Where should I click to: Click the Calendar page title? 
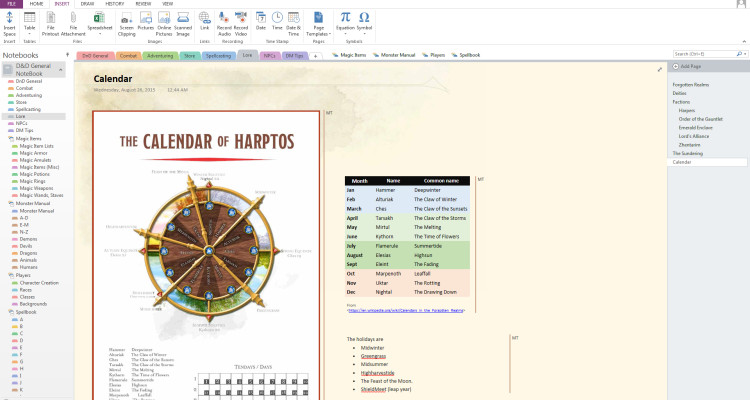[113, 78]
